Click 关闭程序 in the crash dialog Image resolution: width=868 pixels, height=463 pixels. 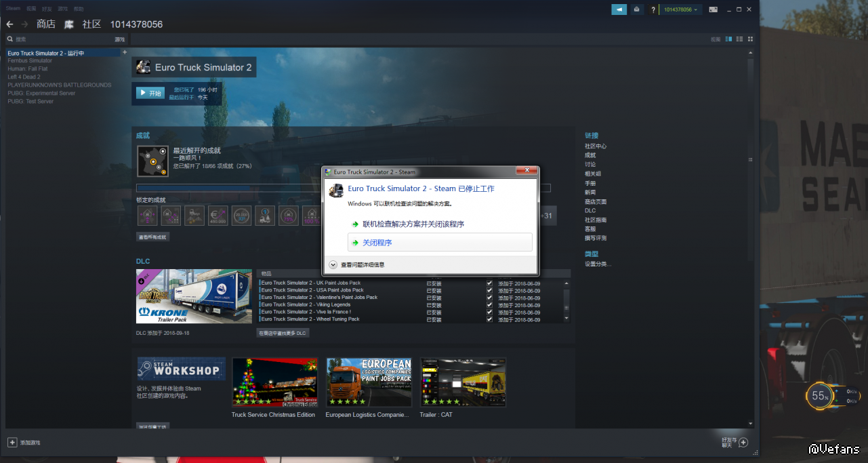[x=440, y=242]
